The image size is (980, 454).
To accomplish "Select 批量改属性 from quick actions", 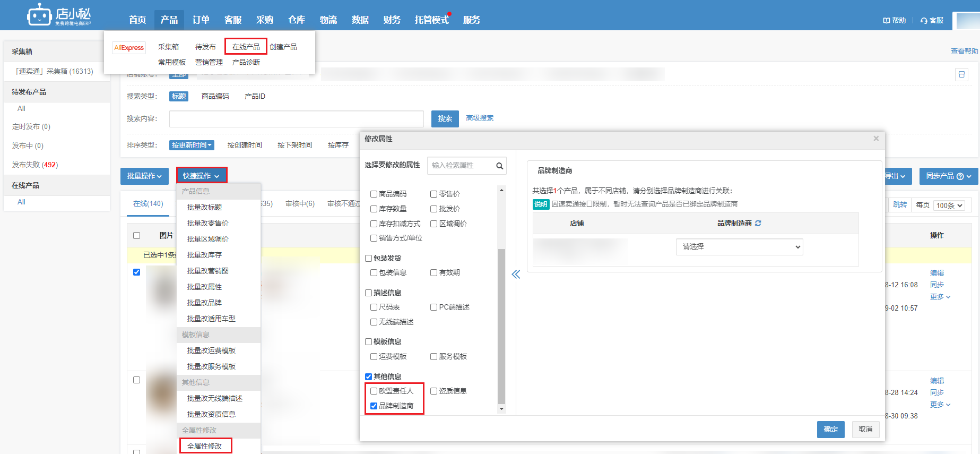I will point(204,287).
